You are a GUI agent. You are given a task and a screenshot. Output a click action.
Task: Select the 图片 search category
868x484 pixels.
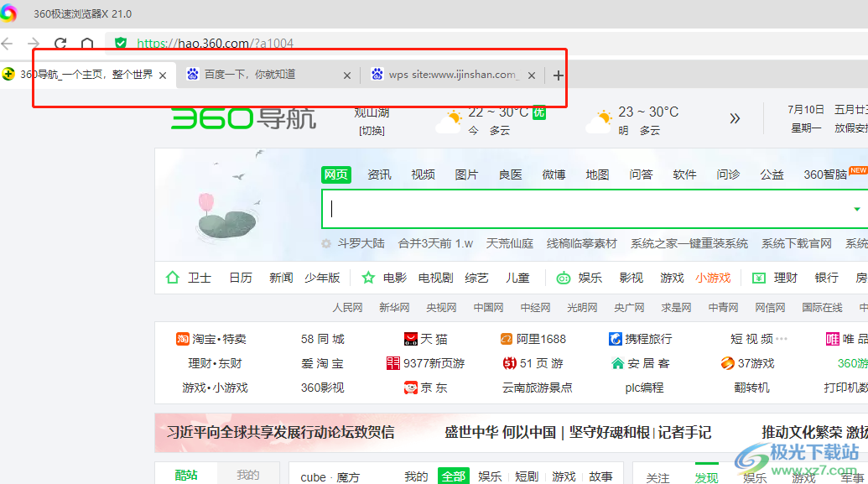(466, 174)
